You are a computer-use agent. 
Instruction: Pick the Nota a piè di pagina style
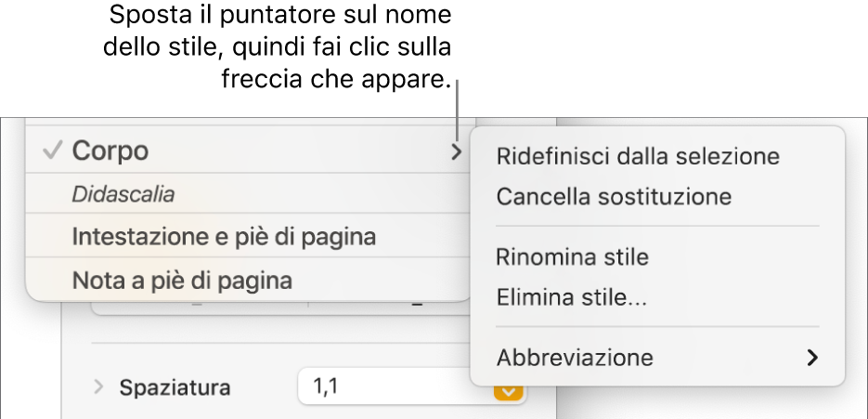182,280
